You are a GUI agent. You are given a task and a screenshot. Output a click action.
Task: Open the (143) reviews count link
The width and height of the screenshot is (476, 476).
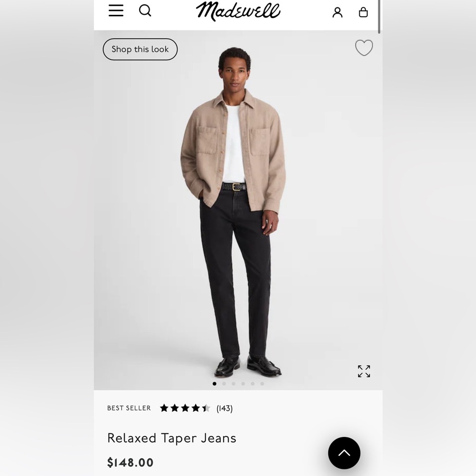coord(225,408)
